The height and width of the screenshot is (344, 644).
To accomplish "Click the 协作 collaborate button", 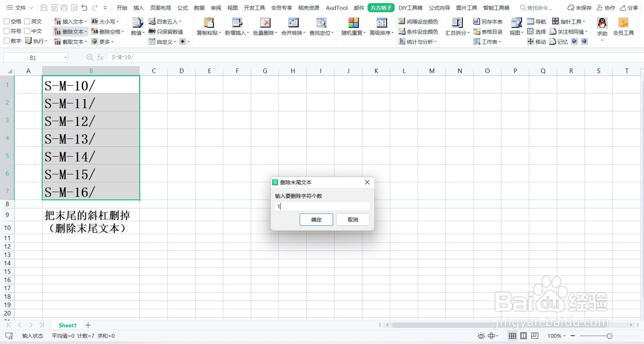I will click(606, 8).
